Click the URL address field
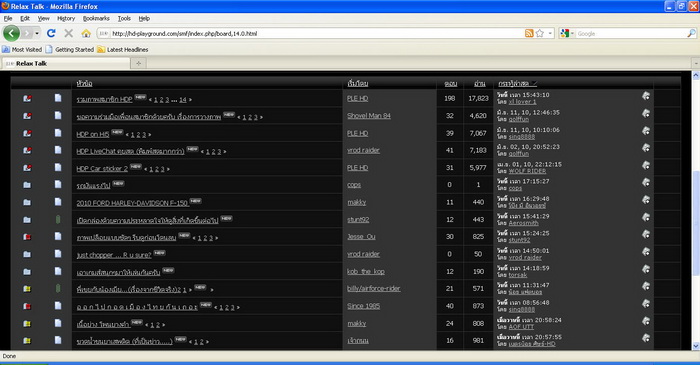The height and width of the screenshot is (365, 700). pyautogui.click(x=317, y=33)
